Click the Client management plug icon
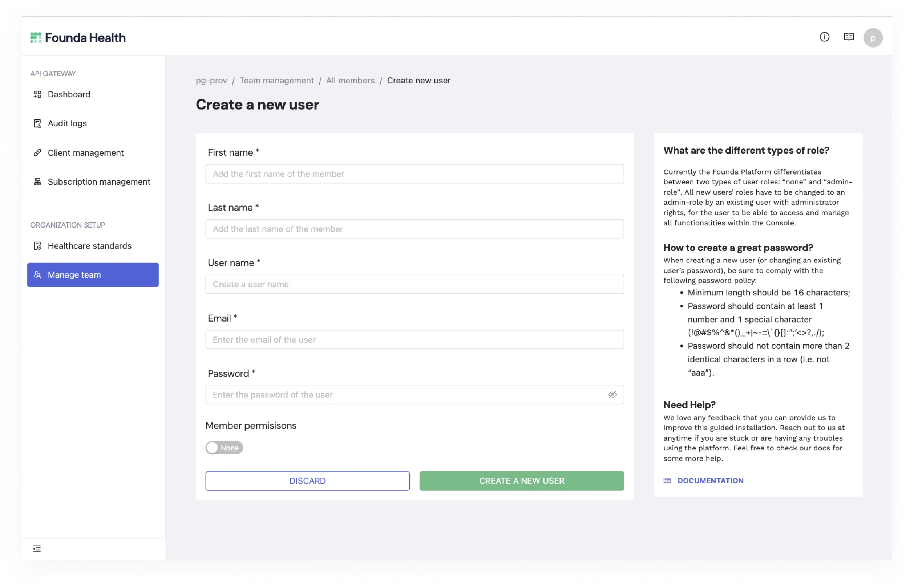The width and height of the screenshot is (914, 588). click(x=37, y=153)
